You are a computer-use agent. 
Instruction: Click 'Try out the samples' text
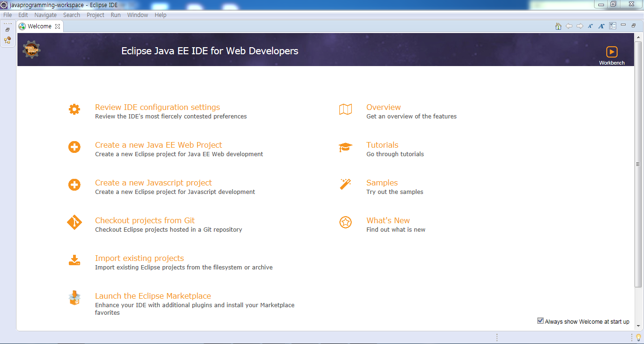pyautogui.click(x=395, y=192)
